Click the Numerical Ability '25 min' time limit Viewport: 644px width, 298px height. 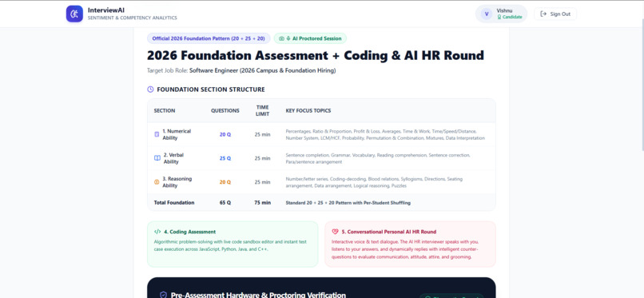click(262, 134)
